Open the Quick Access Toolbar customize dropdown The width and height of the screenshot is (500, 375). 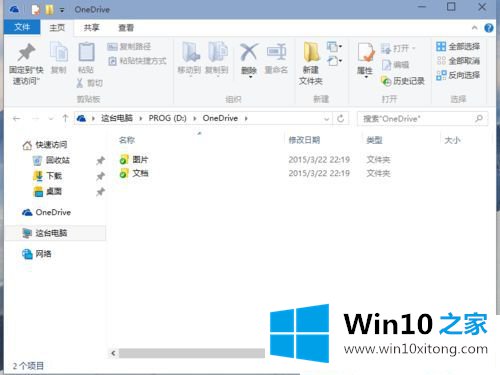(x=62, y=10)
